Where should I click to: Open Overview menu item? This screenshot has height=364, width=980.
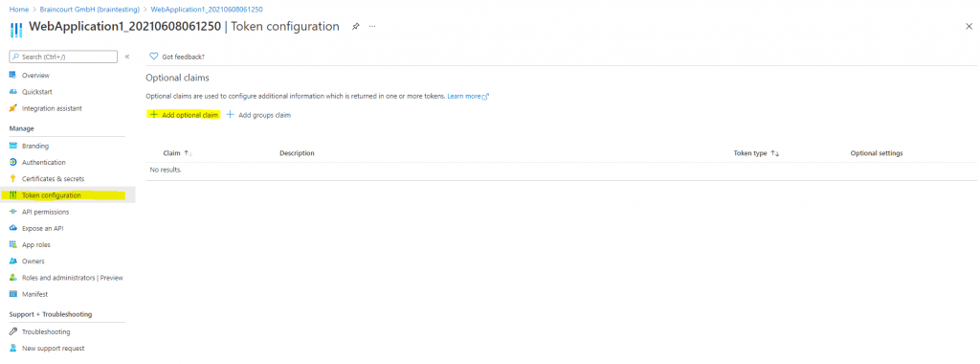[x=35, y=75]
